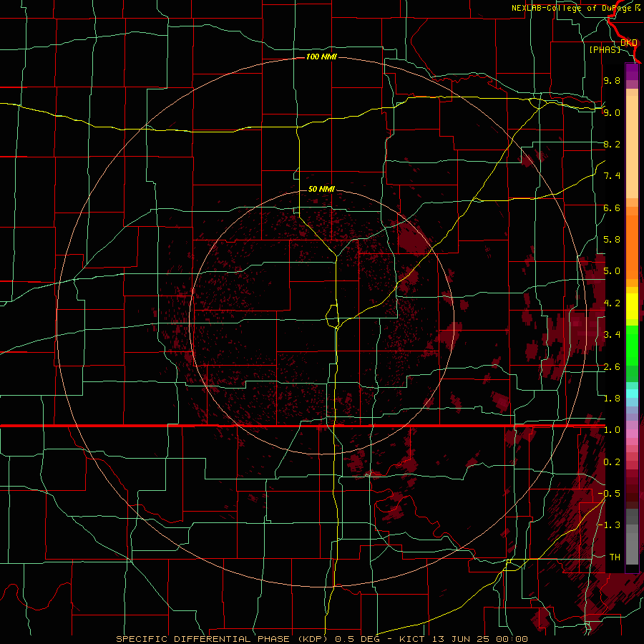Click the 1.0 legend value
Screen dimensions: 644x644
pyautogui.click(x=612, y=430)
